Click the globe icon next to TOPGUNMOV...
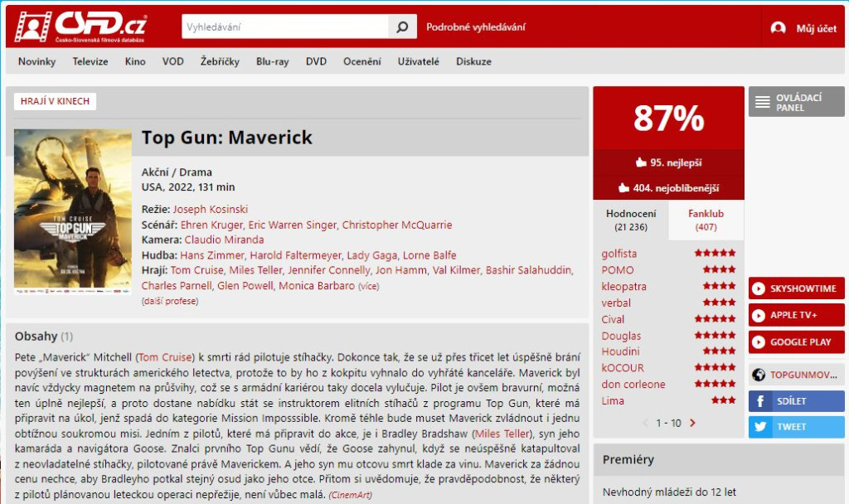Viewport: 849px width, 504px height. pyautogui.click(x=759, y=375)
